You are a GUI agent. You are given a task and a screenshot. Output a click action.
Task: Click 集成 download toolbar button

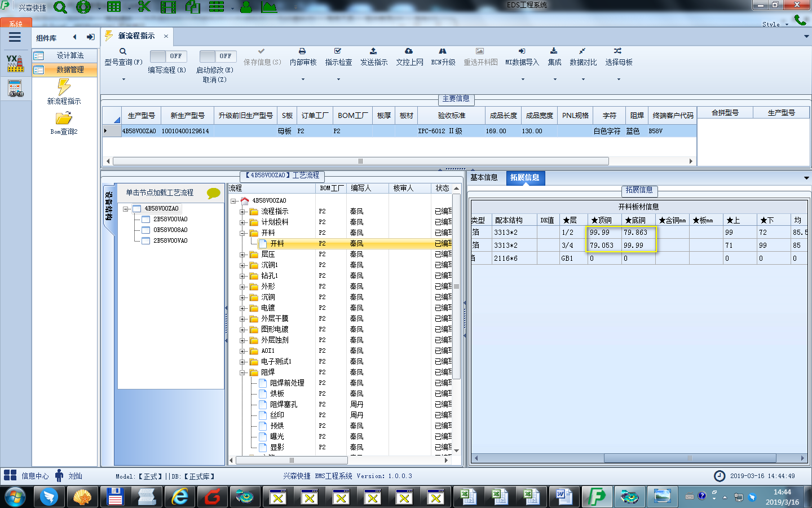554,57
